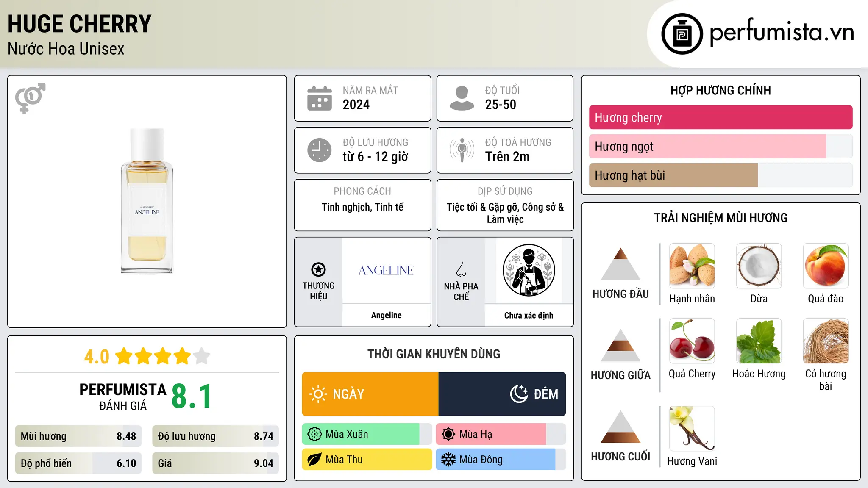Click the unisex gender symbol icon
The width and height of the screenshot is (868, 488).
30,98
